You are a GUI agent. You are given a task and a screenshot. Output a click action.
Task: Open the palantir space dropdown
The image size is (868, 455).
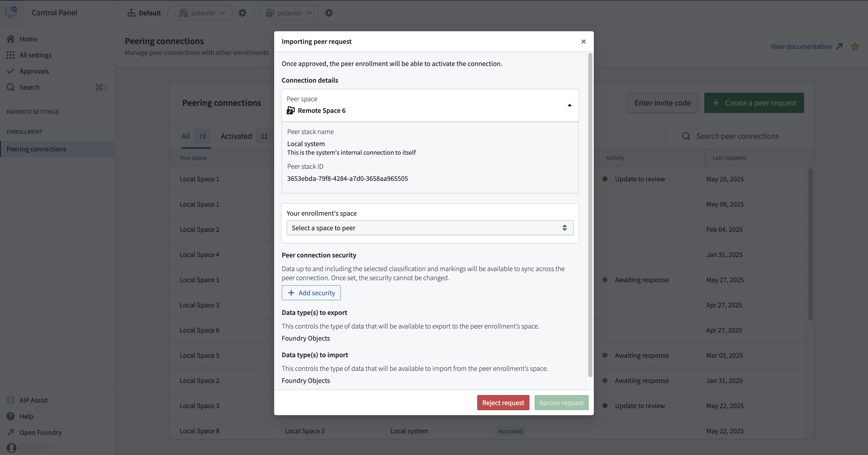[290, 13]
